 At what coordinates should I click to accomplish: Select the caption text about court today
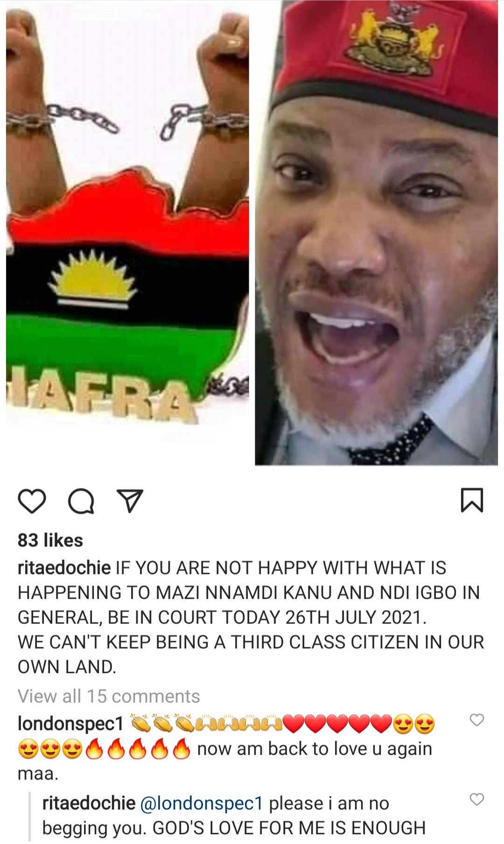[251, 617]
